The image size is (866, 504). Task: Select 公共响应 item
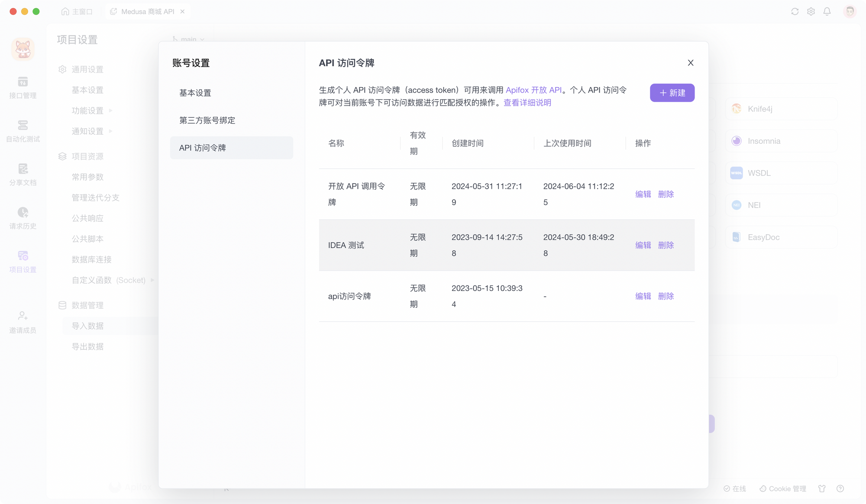click(x=87, y=218)
